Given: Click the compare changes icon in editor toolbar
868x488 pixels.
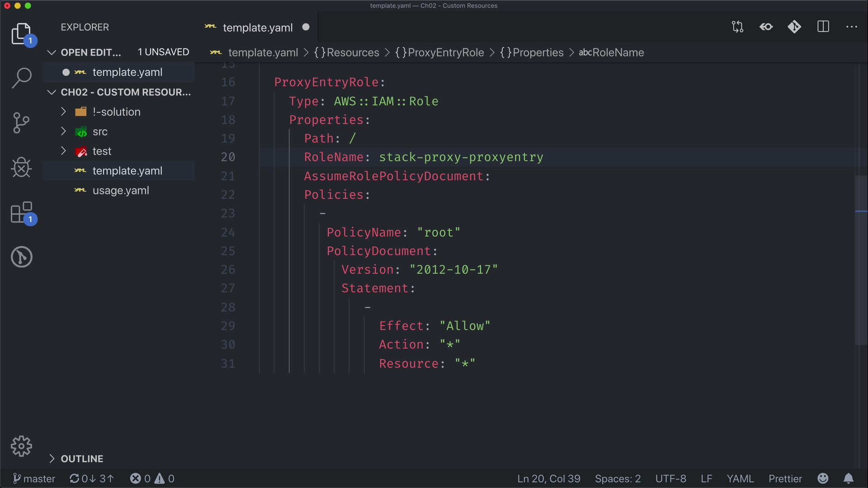Looking at the screenshot, I should point(737,27).
